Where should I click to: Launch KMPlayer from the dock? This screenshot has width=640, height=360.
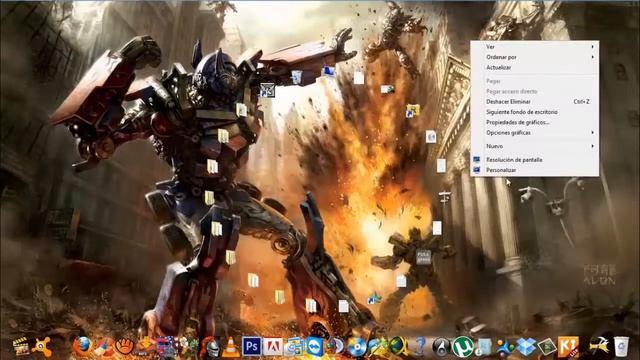(568, 347)
